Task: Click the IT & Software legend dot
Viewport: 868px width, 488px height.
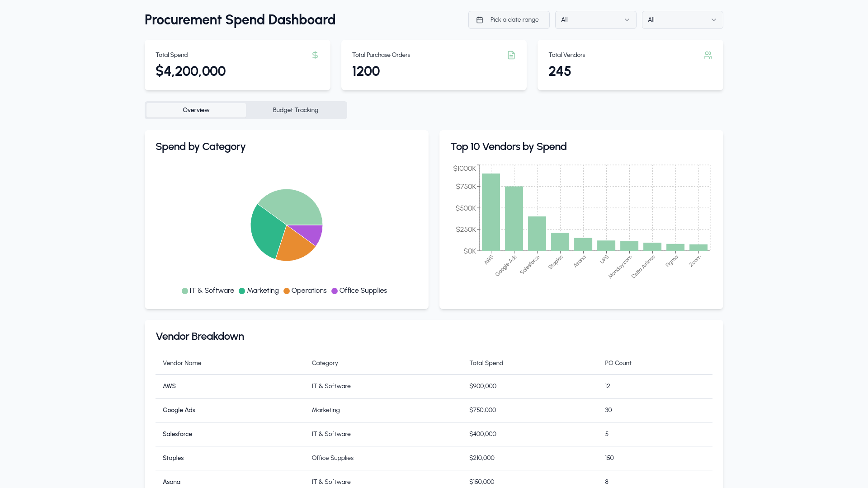Action: [185, 291]
